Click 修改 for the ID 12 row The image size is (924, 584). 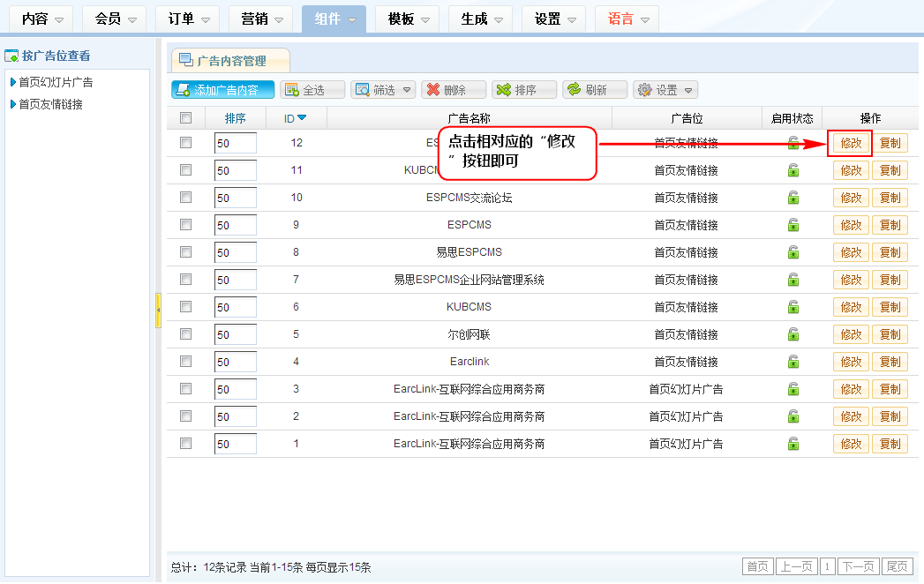[851, 144]
